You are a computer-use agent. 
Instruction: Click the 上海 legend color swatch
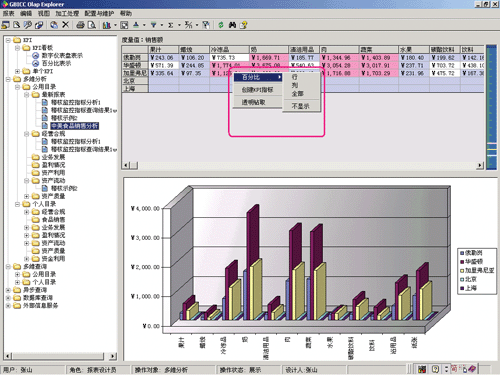462,288
